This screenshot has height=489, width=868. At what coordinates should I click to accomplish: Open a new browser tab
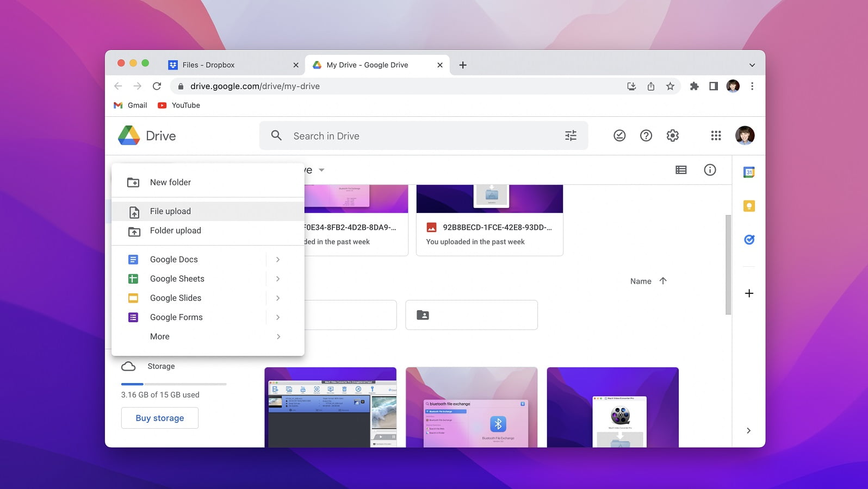pyautogui.click(x=463, y=65)
